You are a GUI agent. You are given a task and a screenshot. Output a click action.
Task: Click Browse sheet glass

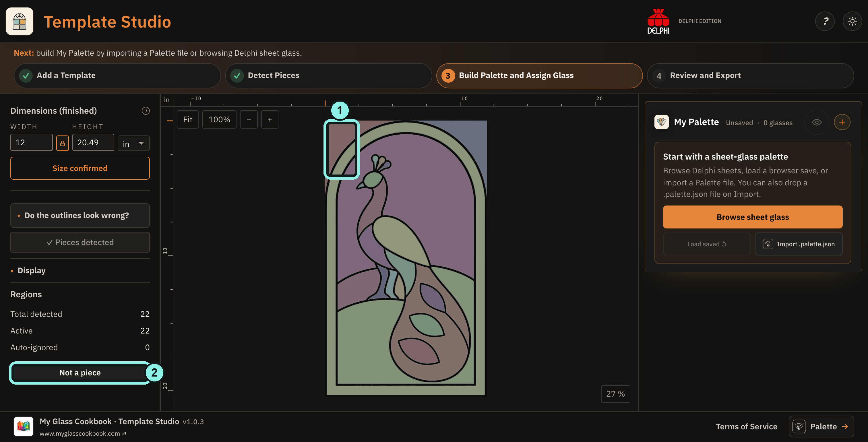point(752,217)
